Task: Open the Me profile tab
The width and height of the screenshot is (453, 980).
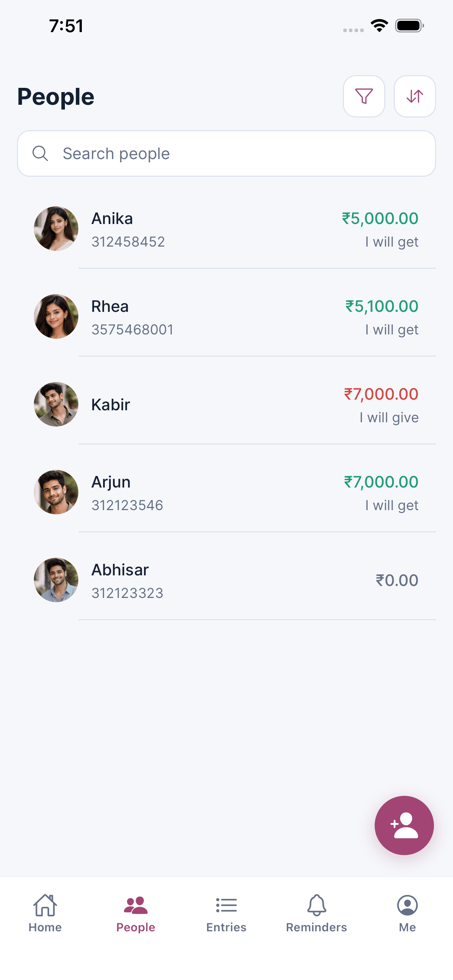Action: (407, 913)
